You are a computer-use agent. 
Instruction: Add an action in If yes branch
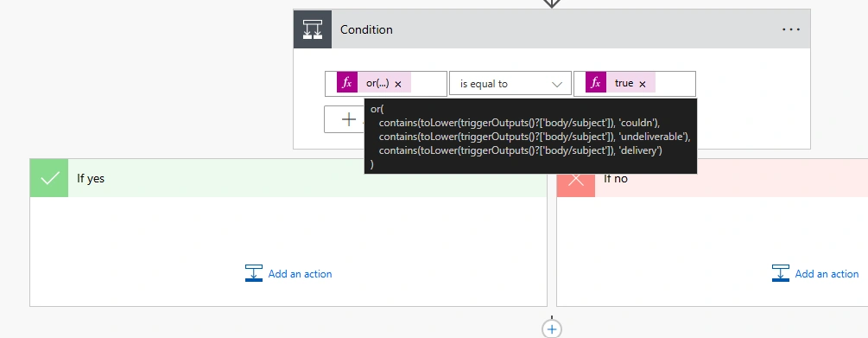click(x=288, y=273)
